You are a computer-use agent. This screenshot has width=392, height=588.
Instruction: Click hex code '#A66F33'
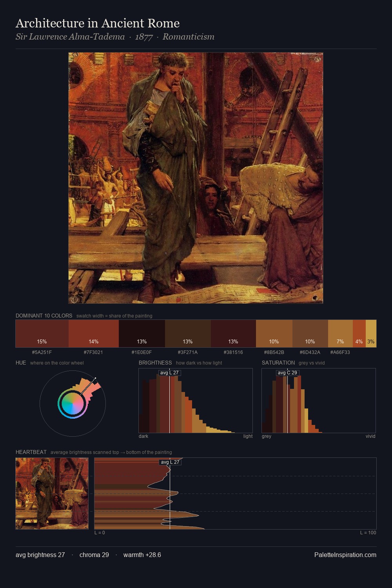[340, 352]
